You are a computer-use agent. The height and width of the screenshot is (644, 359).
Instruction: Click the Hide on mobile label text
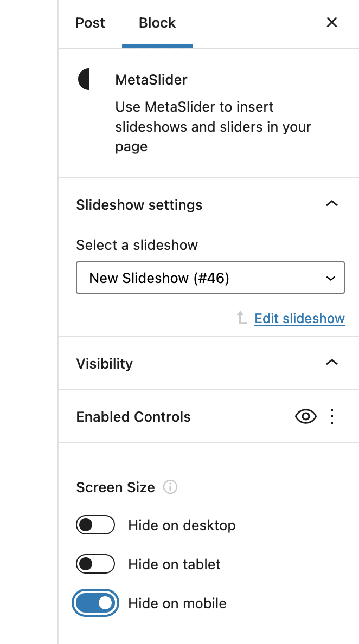[177, 603]
